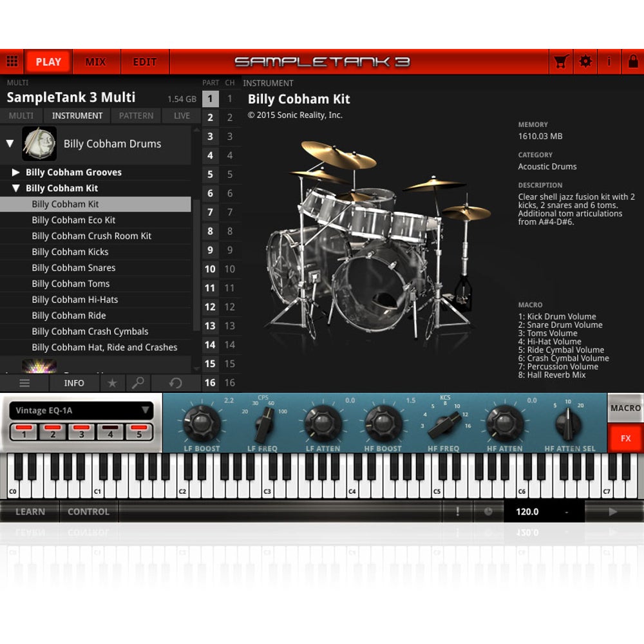Click the undo reload arrow icon

[x=175, y=383]
